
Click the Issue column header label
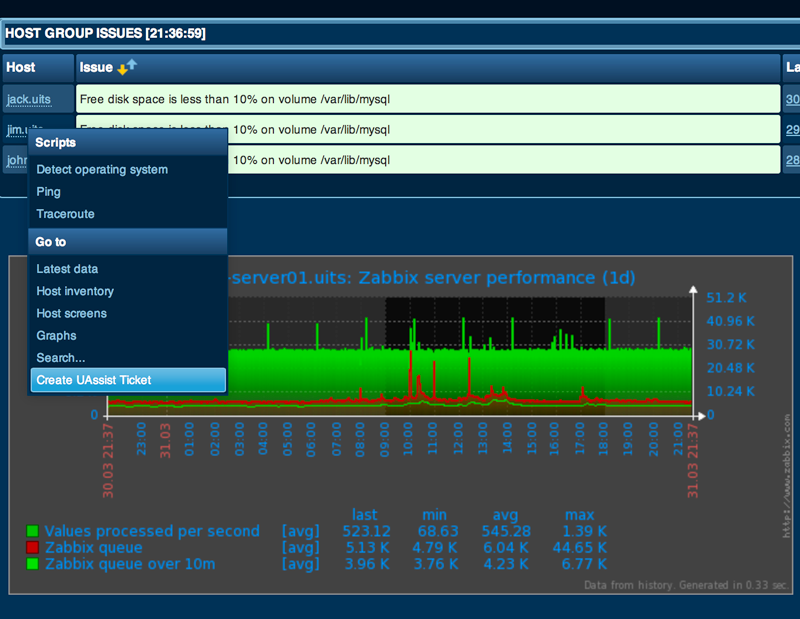point(96,67)
